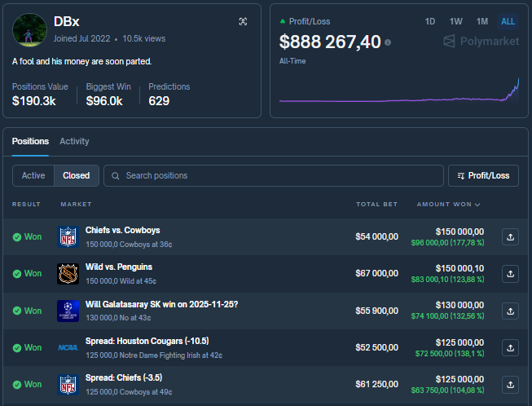Viewport: 532px width, 406px height.
Task: Open the Profit/Loss sort dropdown
Action: [x=483, y=176]
